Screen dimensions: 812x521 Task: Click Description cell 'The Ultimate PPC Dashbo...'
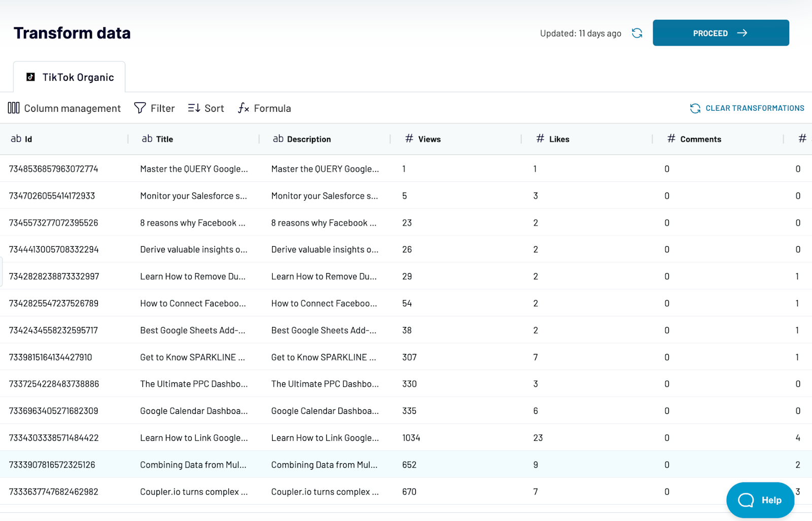(325, 384)
